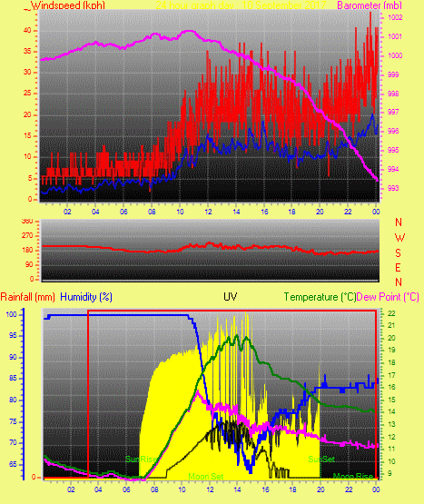Click the 90 wind direction axis value

(x=29, y=264)
